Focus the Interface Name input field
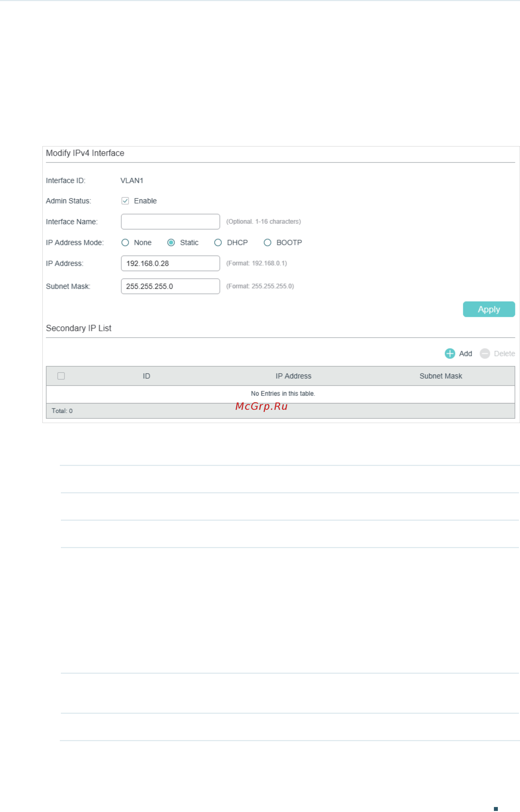 tap(171, 222)
